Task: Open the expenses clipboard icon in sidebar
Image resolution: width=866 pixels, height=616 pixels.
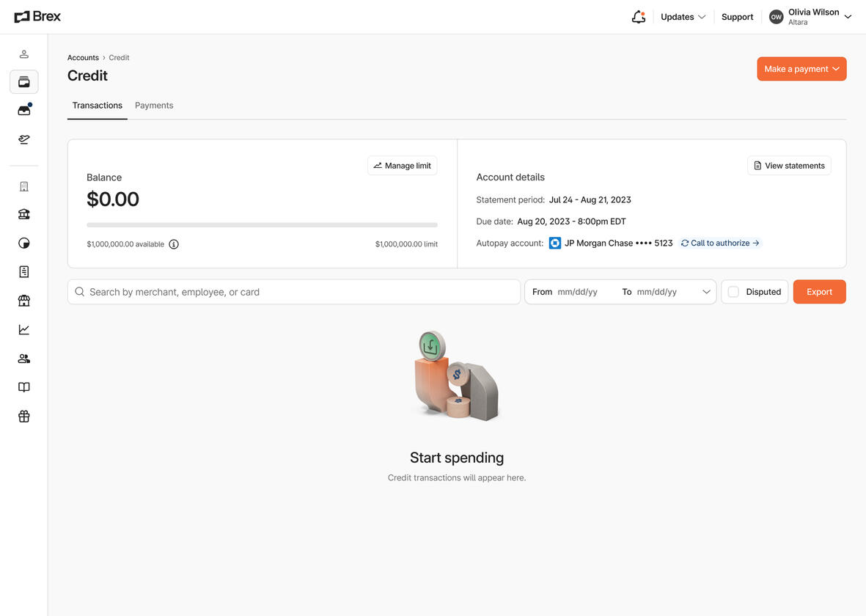Action: 23,271
